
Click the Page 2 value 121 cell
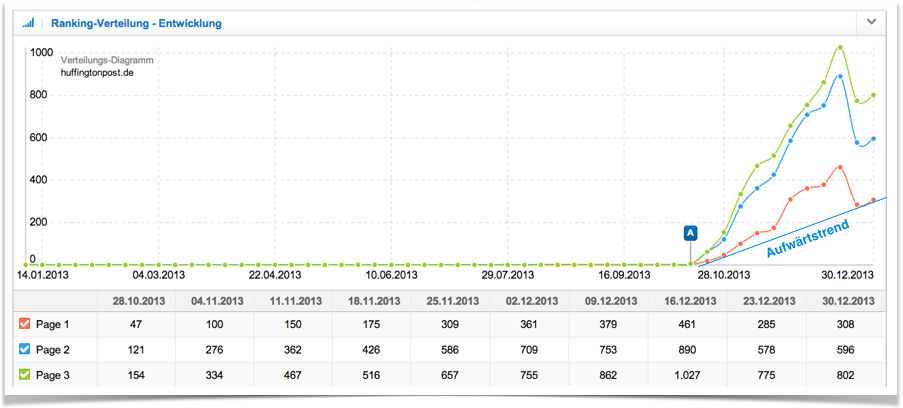click(138, 349)
